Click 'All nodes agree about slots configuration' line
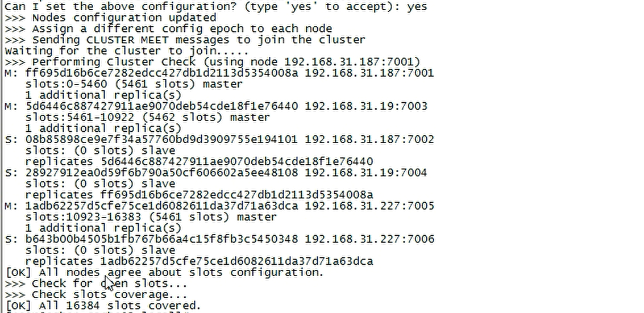Screen dimensions: 644x313 [165, 273]
